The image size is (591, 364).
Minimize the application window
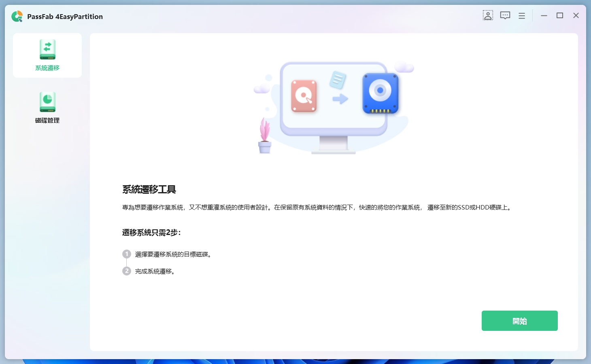(544, 15)
